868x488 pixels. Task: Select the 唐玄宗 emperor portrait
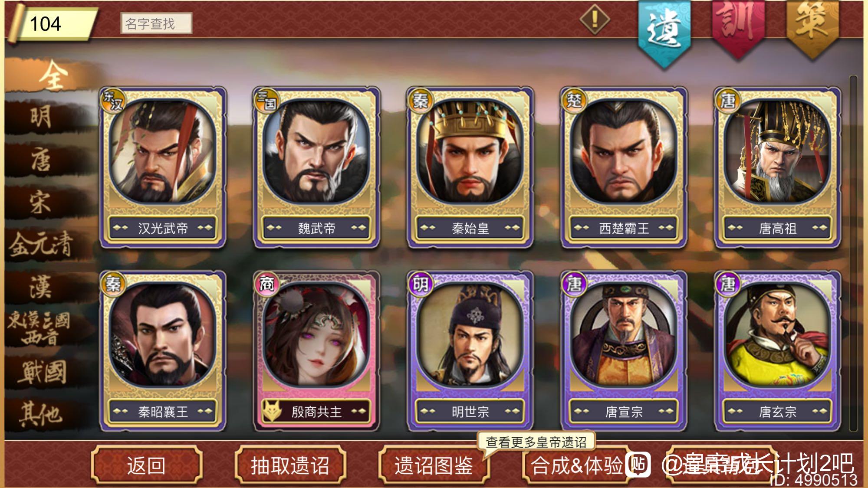(777, 351)
